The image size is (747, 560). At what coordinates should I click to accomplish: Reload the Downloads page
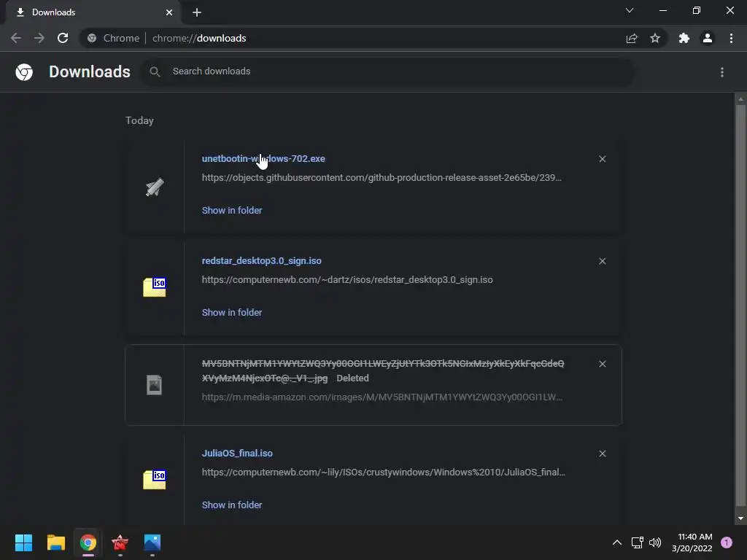click(x=63, y=38)
